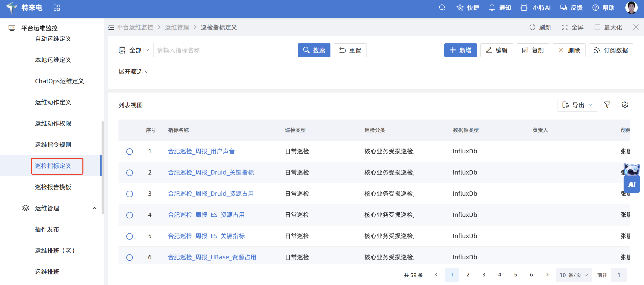This screenshot has height=285, width=644.
Task: Toggle the sidebar collapse hamburger icon
Action: tap(111, 27)
